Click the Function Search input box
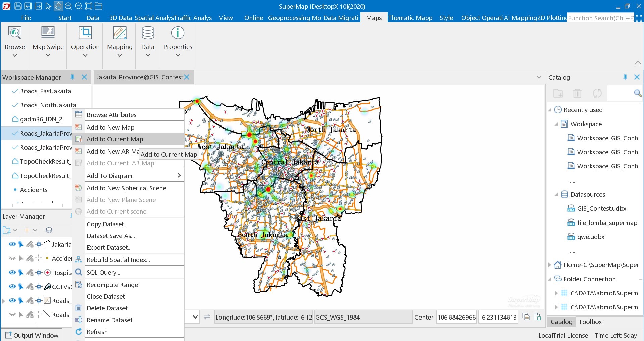The width and height of the screenshot is (644, 341). [x=601, y=18]
